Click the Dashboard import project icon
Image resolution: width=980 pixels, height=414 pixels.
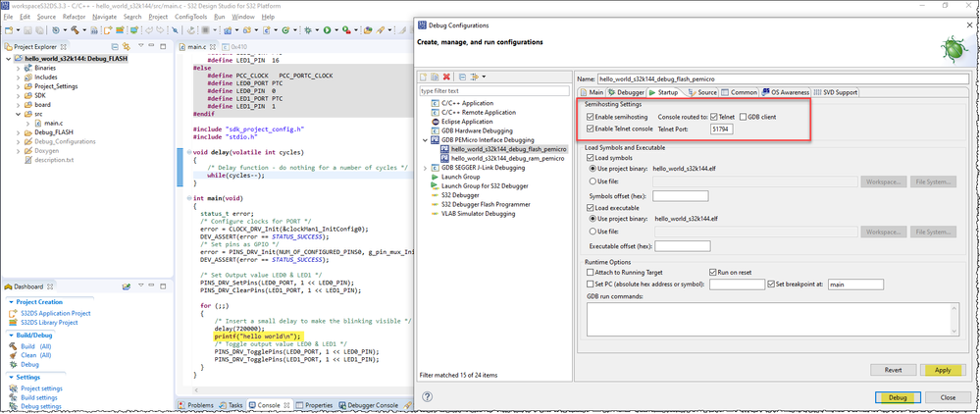(127, 286)
